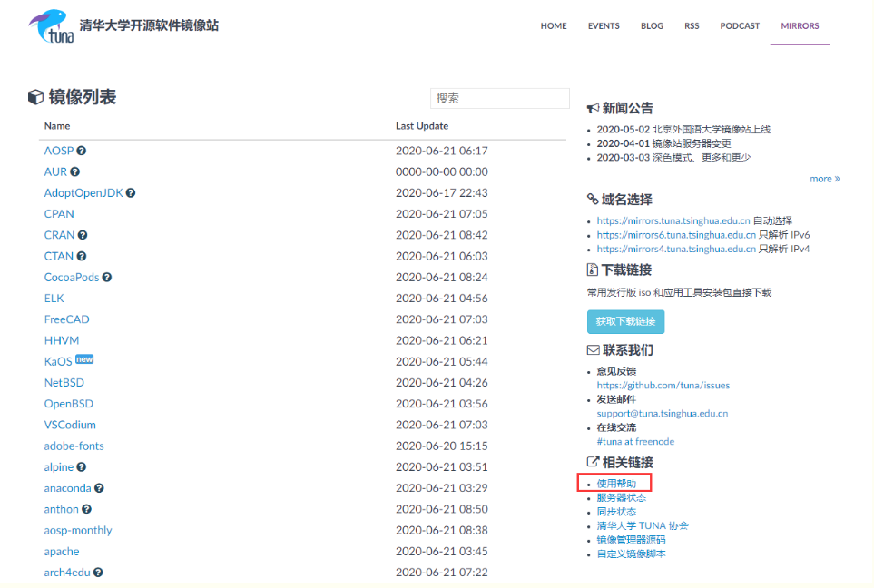Click the Name column header

(57, 126)
